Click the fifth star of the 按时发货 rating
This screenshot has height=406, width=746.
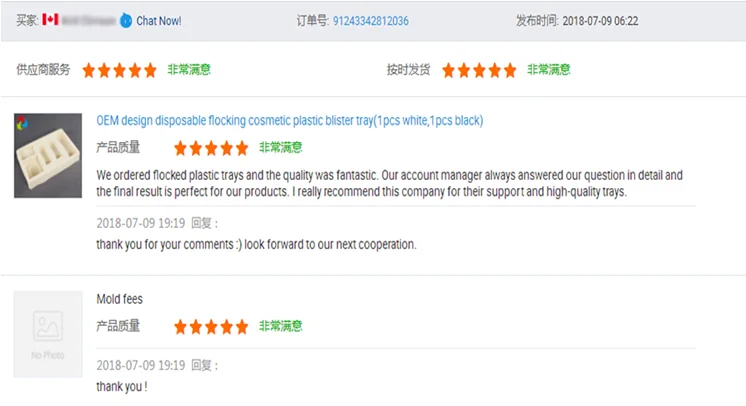[509, 70]
